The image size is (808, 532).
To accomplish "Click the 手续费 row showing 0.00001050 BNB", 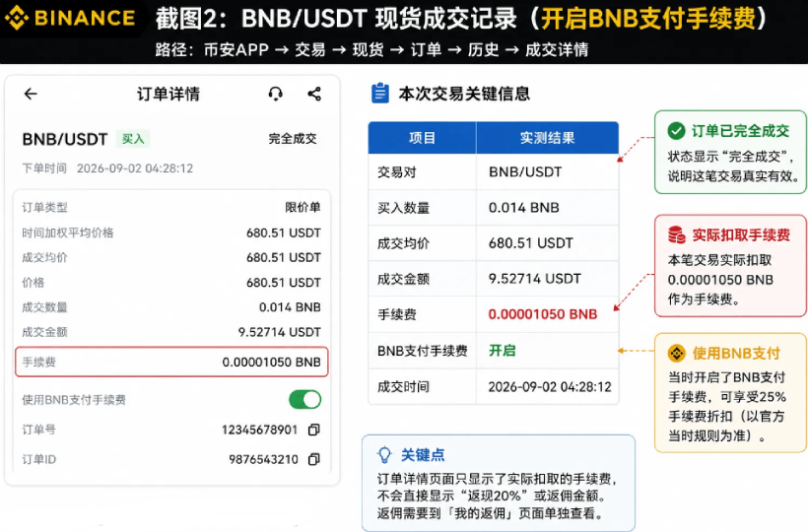I will point(171,362).
